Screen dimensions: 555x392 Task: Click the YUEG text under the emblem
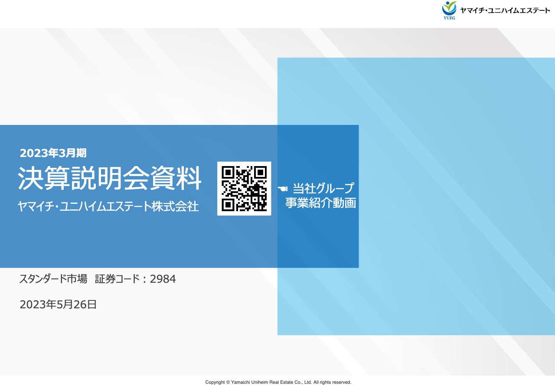(449, 18)
